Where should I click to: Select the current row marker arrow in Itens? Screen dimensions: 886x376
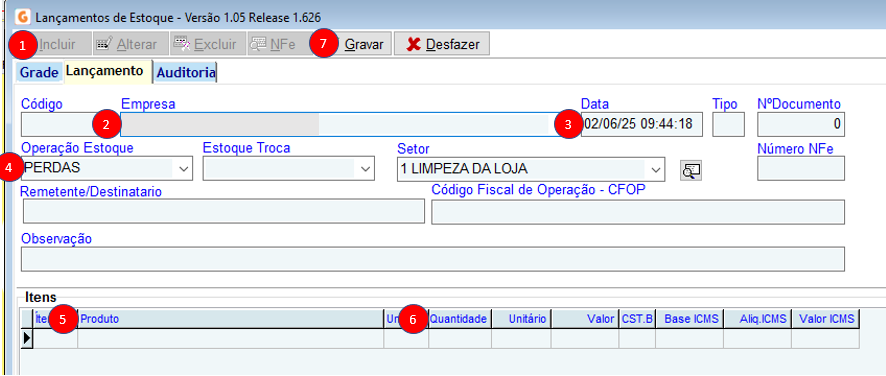[x=27, y=339]
